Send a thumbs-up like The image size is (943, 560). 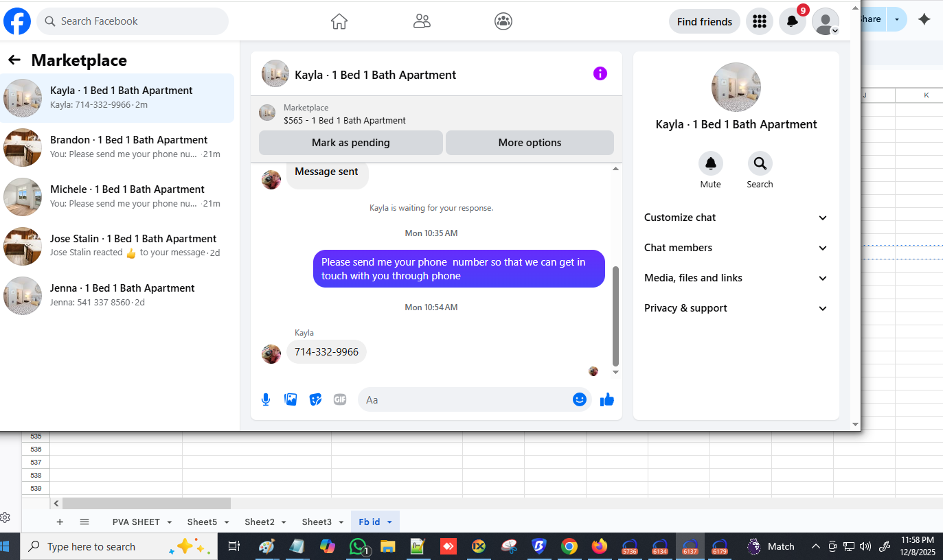point(607,399)
